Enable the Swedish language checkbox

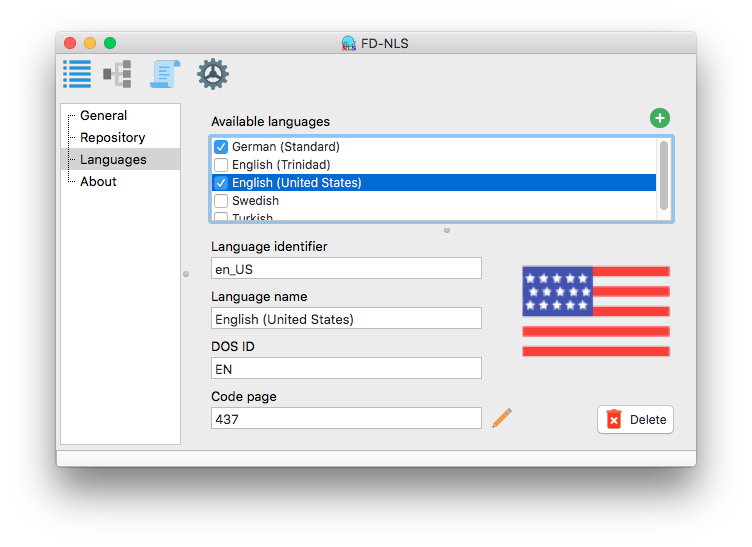221,201
